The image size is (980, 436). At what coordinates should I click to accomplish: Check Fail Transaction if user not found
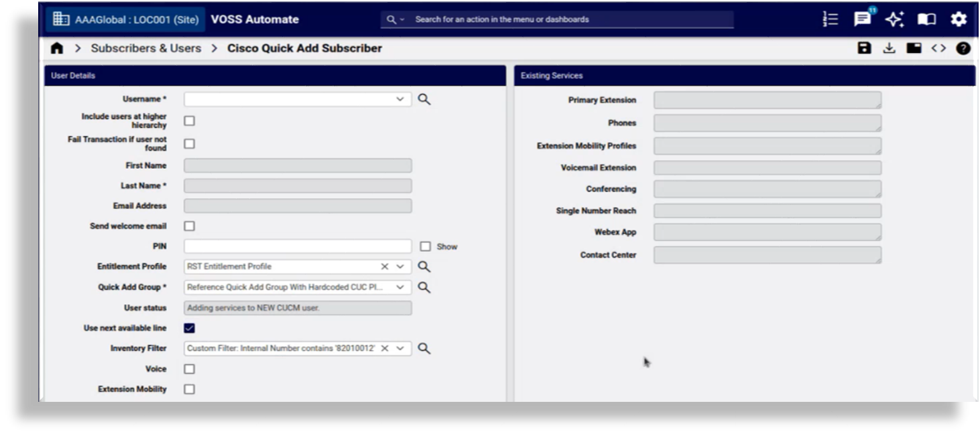point(190,143)
